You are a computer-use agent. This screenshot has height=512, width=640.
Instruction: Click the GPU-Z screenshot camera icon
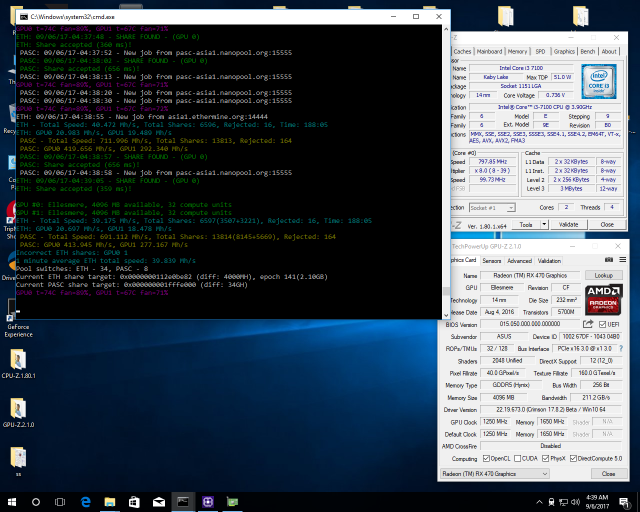607,259
